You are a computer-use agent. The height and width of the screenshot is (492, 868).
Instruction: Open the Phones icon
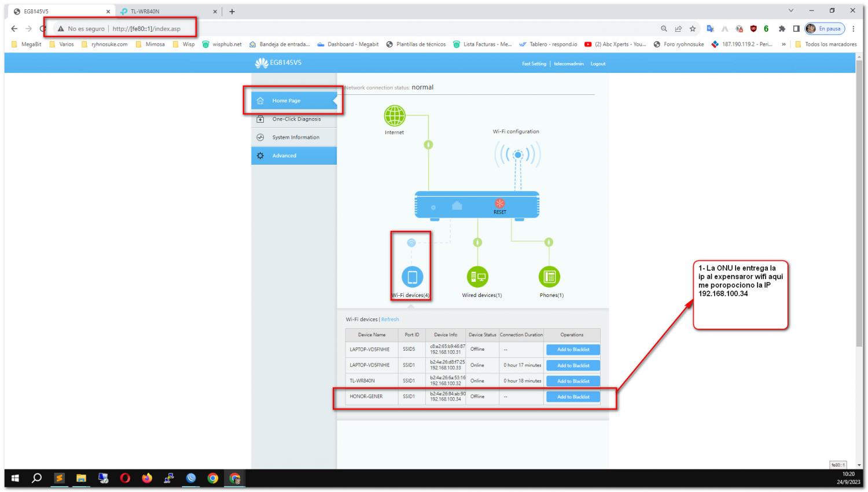pyautogui.click(x=549, y=277)
